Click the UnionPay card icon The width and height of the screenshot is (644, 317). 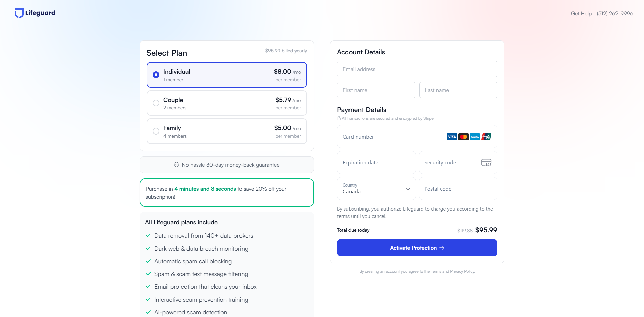(486, 137)
